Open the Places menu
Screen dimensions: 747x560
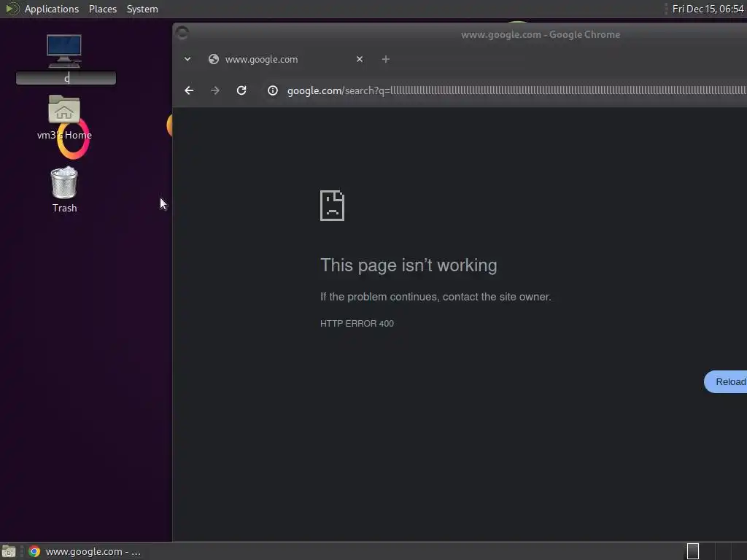(103, 9)
